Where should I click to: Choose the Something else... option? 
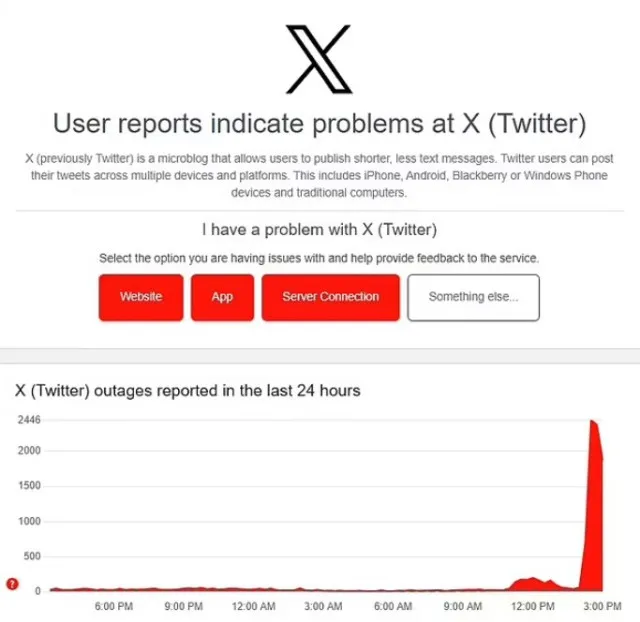tap(473, 297)
